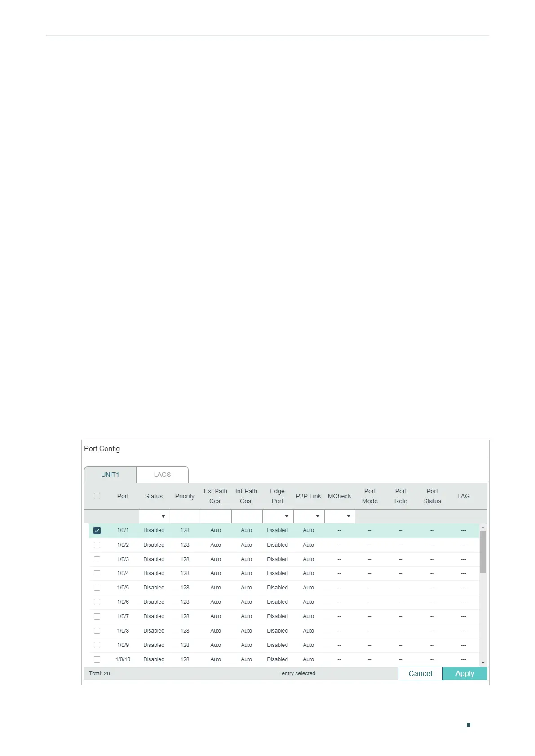Click the Disabled status cell of 1/0/3
535x756 pixels.
154,559
